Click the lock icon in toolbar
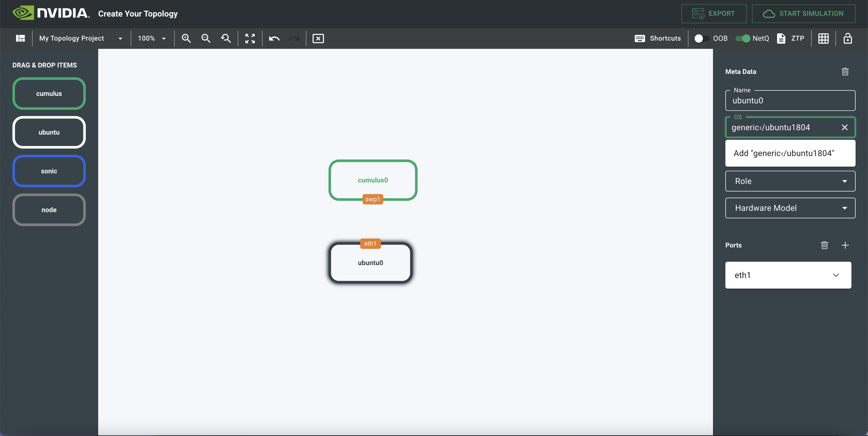This screenshot has height=436, width=868. tap(847, 38)
